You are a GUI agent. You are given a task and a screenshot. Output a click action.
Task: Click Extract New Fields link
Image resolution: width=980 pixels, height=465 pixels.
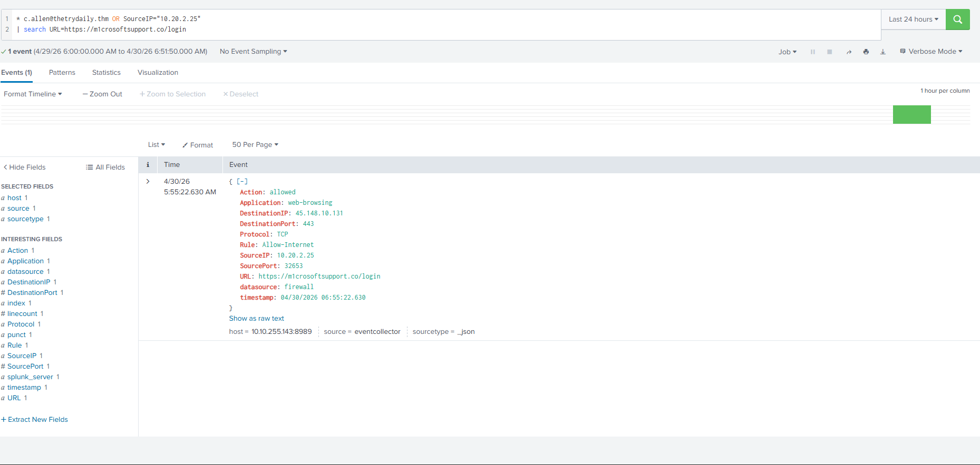35,420
